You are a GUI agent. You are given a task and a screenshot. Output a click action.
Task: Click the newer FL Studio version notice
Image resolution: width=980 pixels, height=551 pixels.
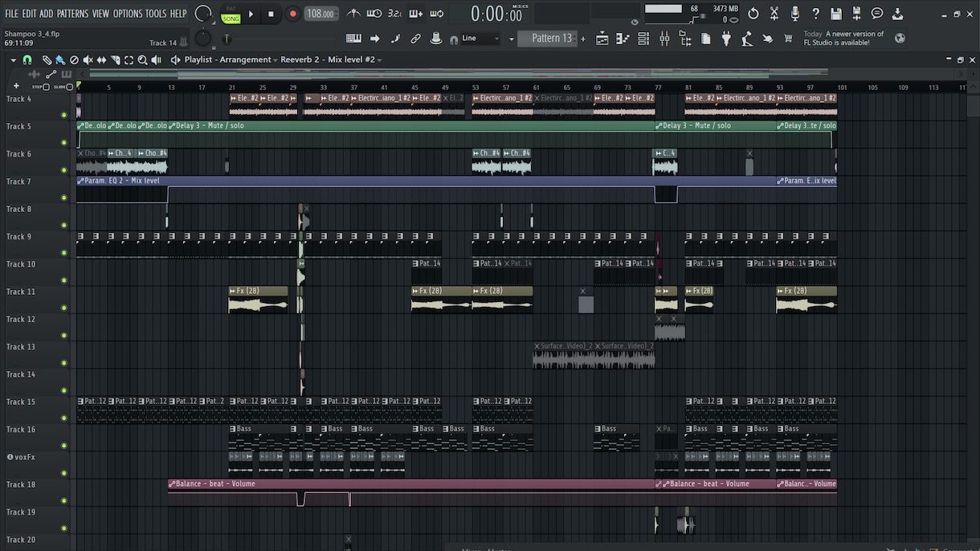[x=843, y=38]
